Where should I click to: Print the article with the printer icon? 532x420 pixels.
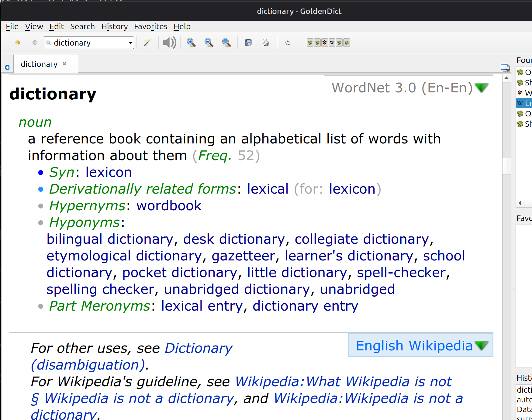[266, 43]
